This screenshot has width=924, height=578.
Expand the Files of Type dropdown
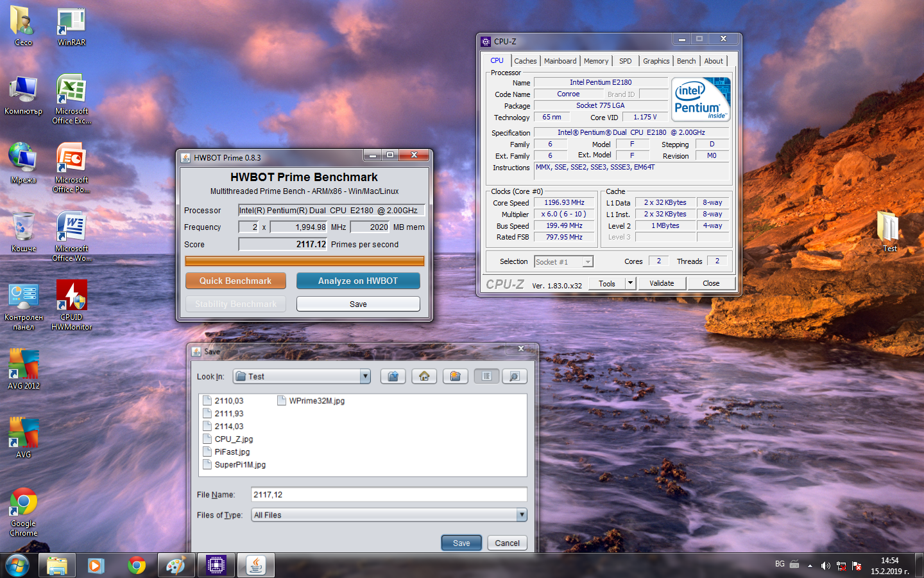(522, 514)
